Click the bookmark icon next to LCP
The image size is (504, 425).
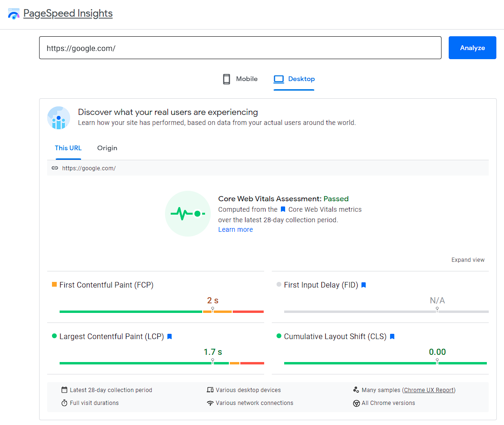[x=169, y=336]
